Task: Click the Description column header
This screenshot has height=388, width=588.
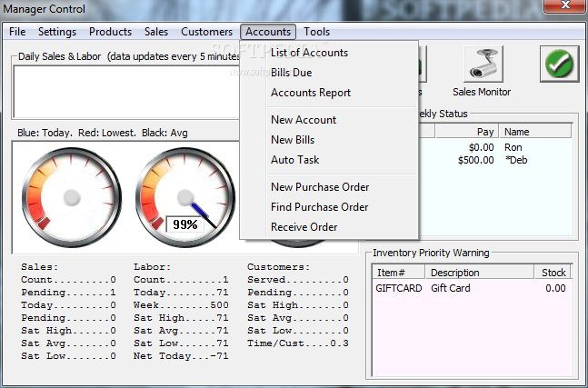Action: coord(480,273)
